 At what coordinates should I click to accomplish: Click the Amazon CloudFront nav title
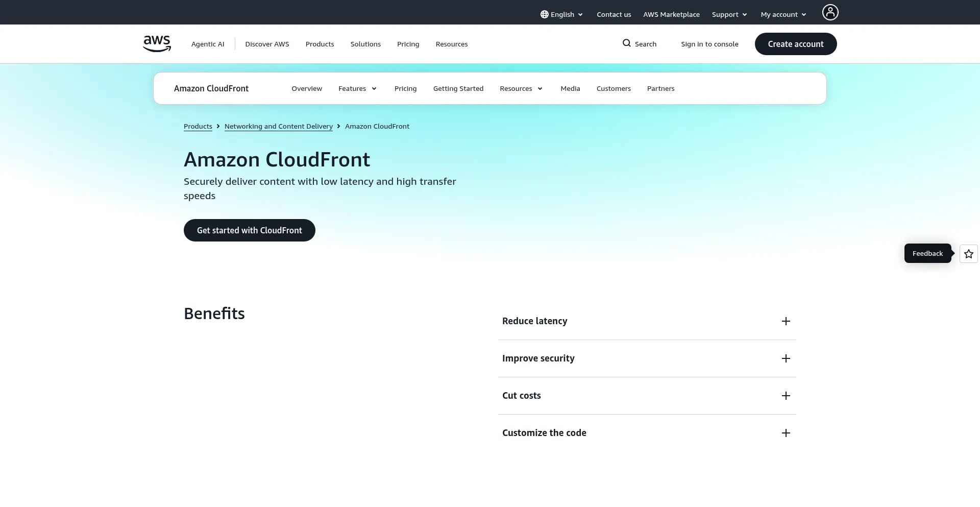click(211, 88)
